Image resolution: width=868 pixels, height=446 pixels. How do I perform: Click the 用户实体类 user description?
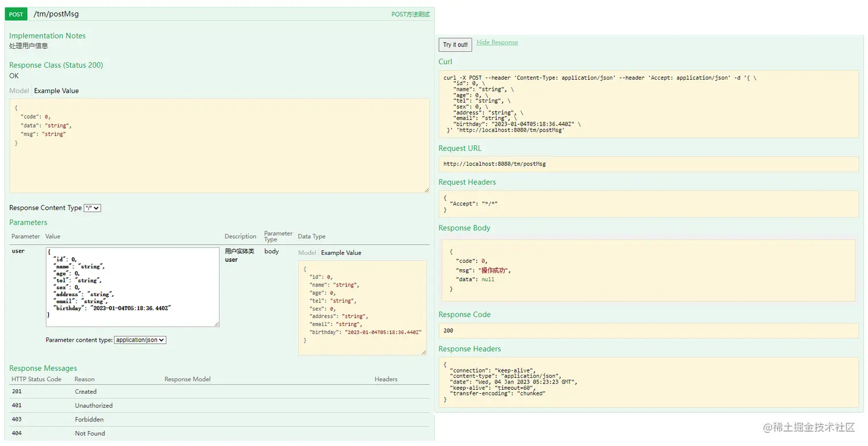coord(239,255)
